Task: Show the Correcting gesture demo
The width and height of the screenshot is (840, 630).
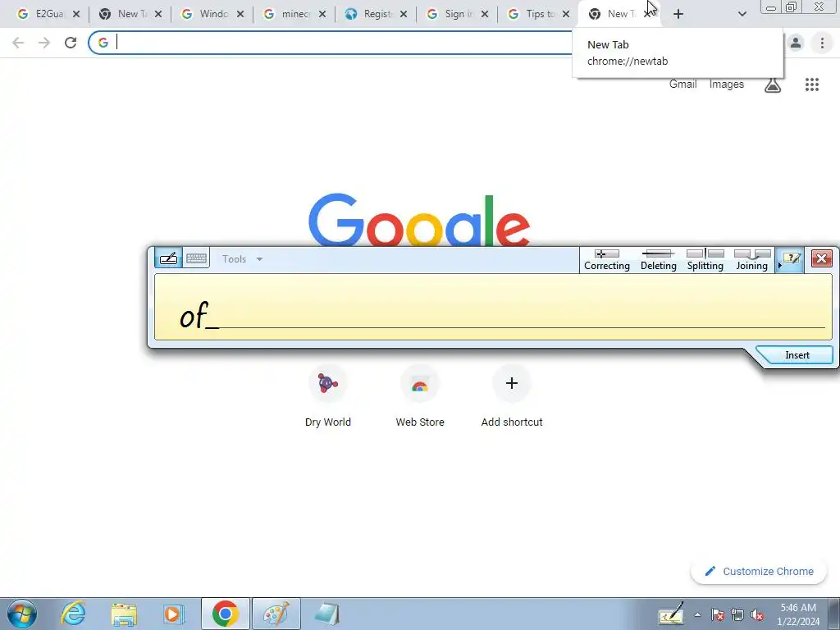Action: pyautogui.click(x=606, y=260)
